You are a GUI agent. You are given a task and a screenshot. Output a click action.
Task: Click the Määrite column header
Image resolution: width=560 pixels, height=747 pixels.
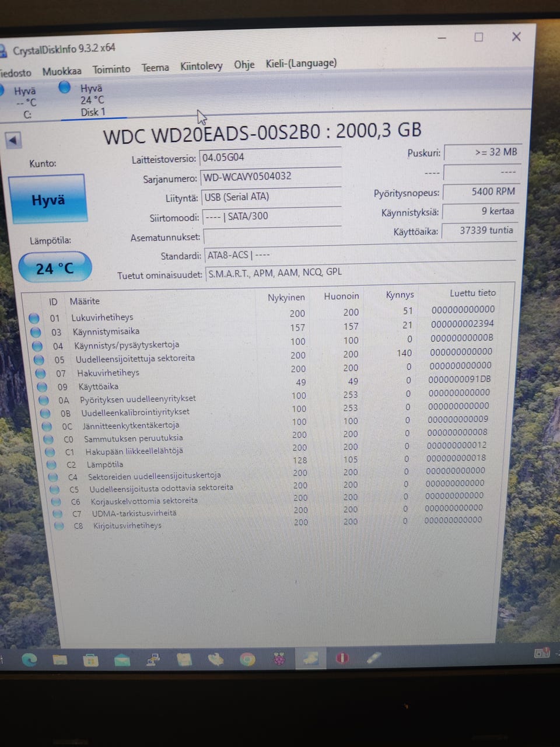pos(85,301)
